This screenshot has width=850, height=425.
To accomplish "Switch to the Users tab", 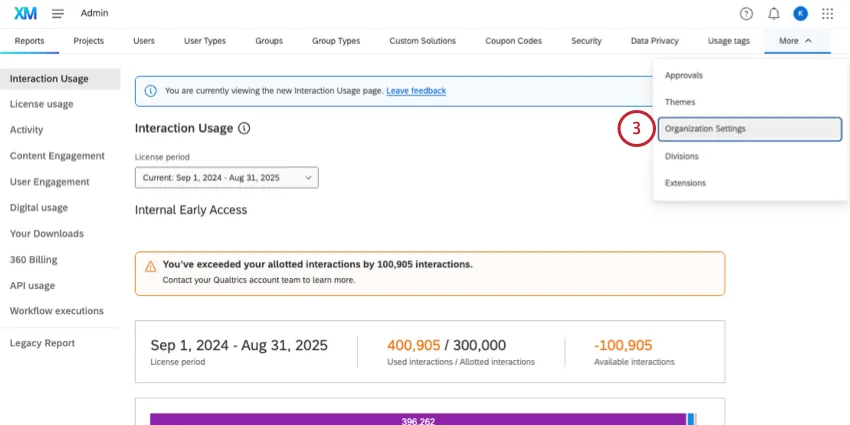I will tap(144, 41).
